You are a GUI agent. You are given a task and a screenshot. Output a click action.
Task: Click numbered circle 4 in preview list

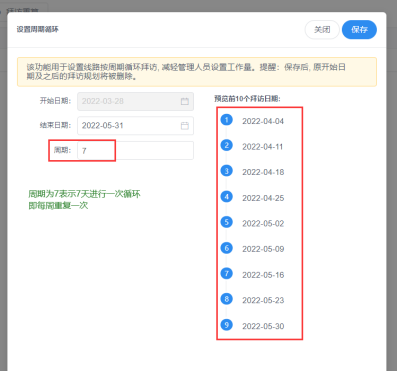coord(227,197)
